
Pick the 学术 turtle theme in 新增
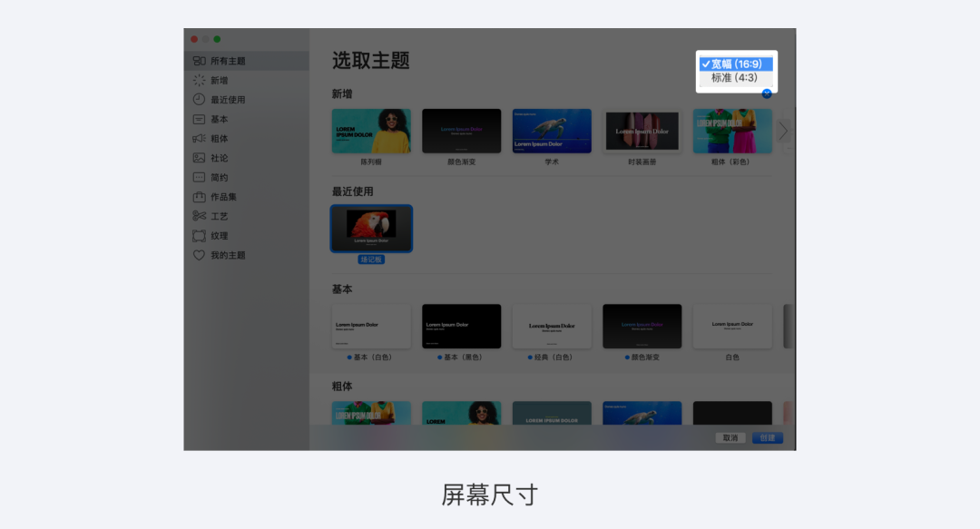coord(552,131)
